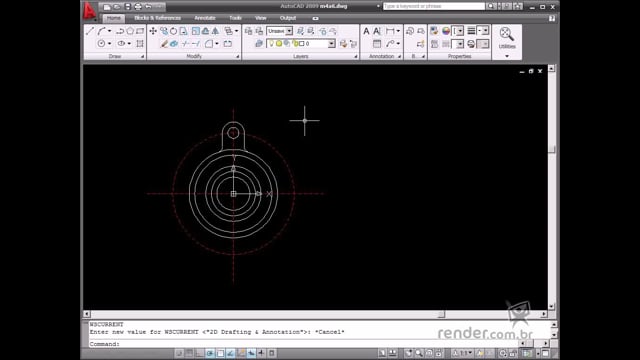Click the Multiline Text tool
Screen dimensions: 640x360
point(366,31)
